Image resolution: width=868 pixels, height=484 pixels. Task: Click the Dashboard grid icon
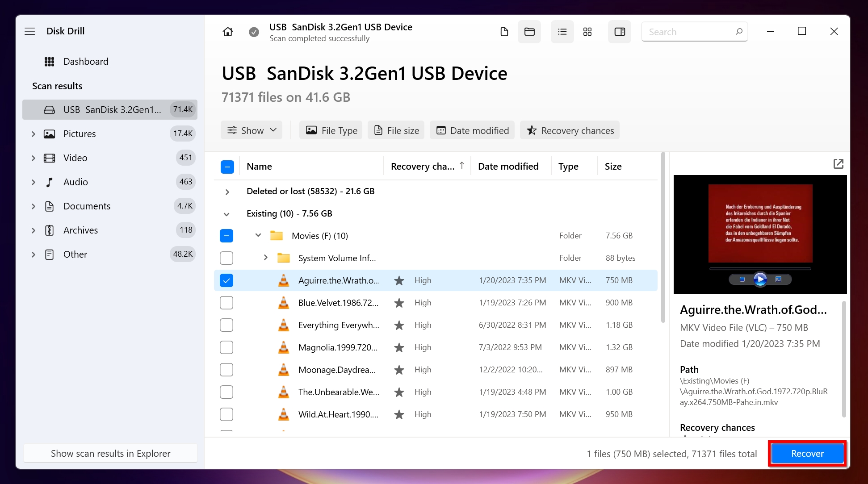point(50,62)
